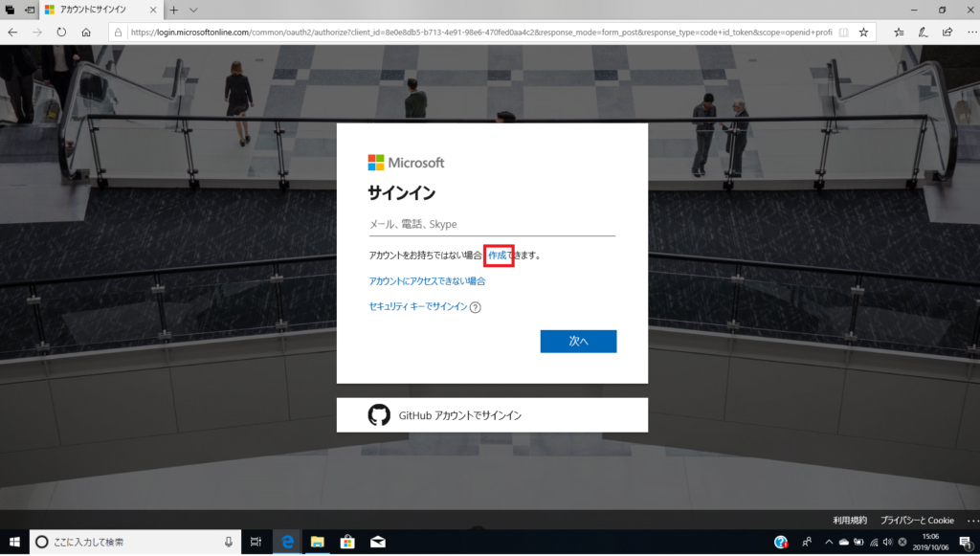Open the Mail app from taskbar
The image size is (980, 556).
tap(377, 542)
